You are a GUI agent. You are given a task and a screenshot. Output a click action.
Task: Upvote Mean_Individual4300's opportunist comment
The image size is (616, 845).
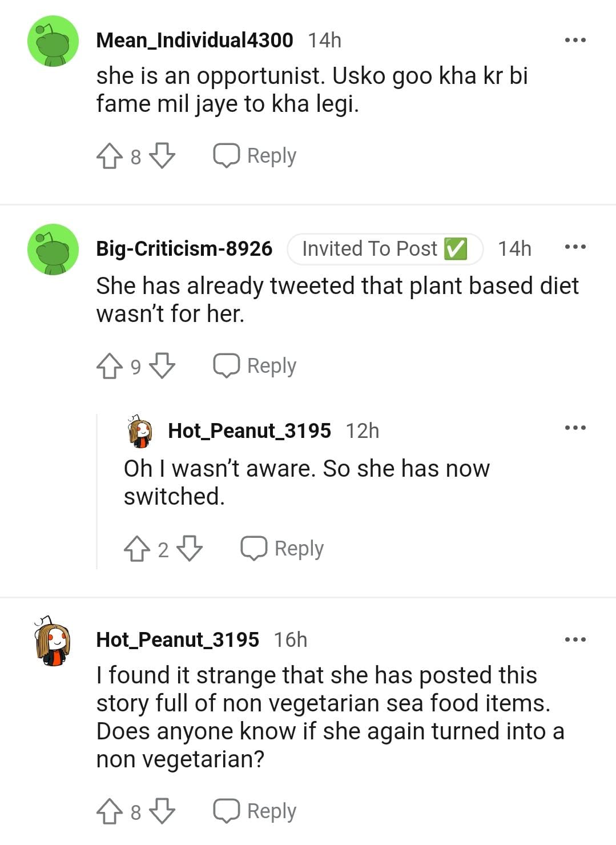(x=109, y=156)
